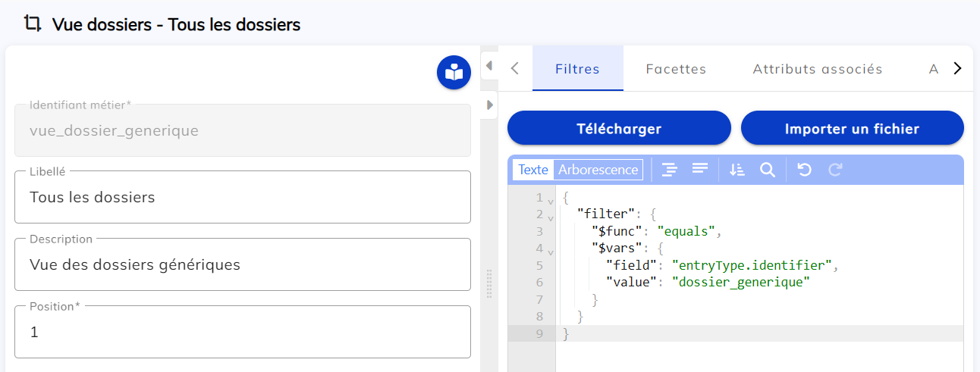Open the Facettes tab

(x=676, y=69)
